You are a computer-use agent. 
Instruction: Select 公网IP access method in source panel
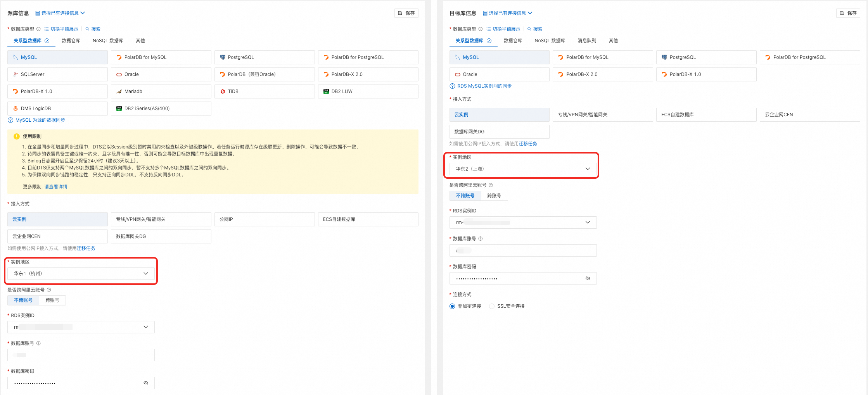point(265,219)
